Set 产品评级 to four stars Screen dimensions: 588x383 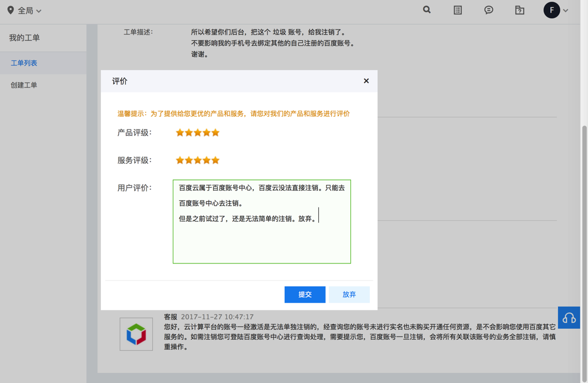pyautogui.click(x=207, y=133)
